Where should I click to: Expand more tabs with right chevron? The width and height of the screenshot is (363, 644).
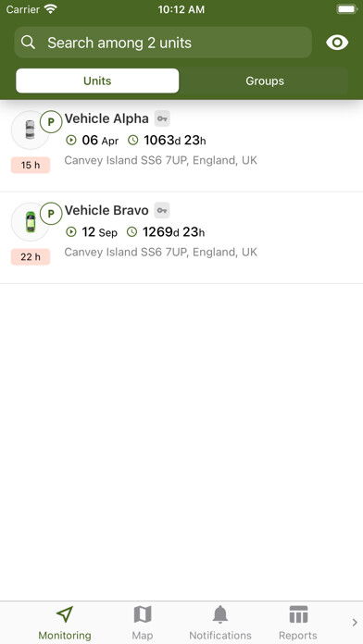[x=355, y=622]
